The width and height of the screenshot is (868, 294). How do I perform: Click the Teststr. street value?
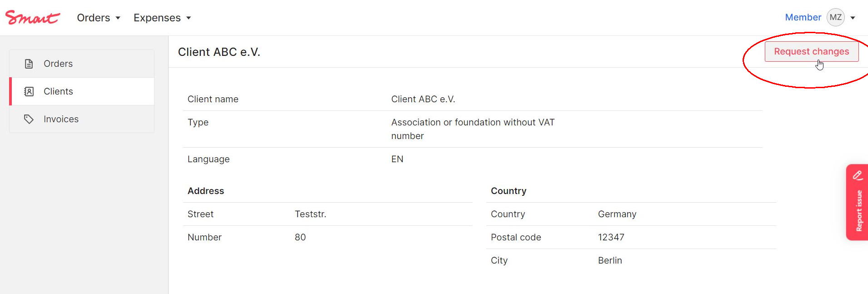pos(310,214)
